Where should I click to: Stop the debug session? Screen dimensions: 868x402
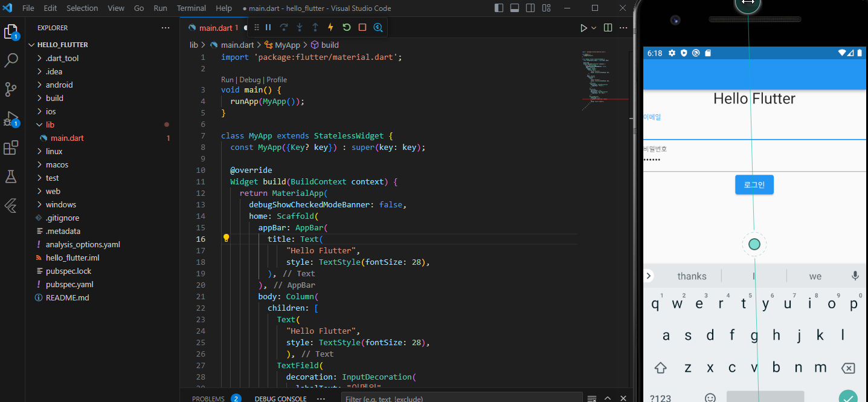click(x=362, y=27)
